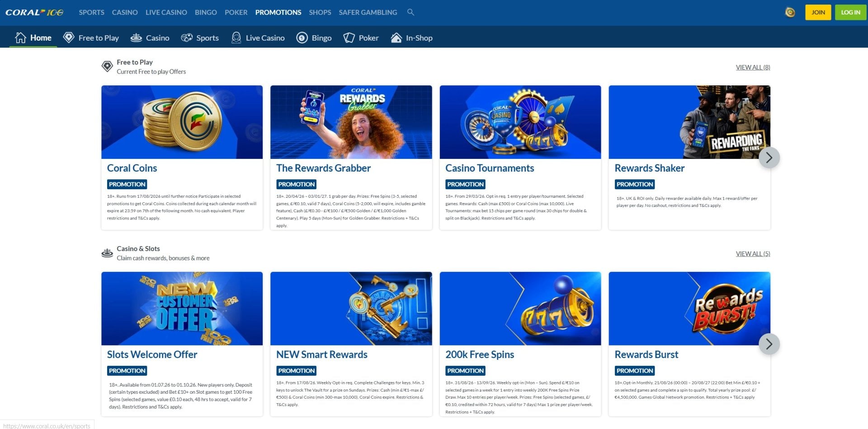Screen dimensions: 868x429
Task: Select the Home tab label
Action: (x=41, y=38)
